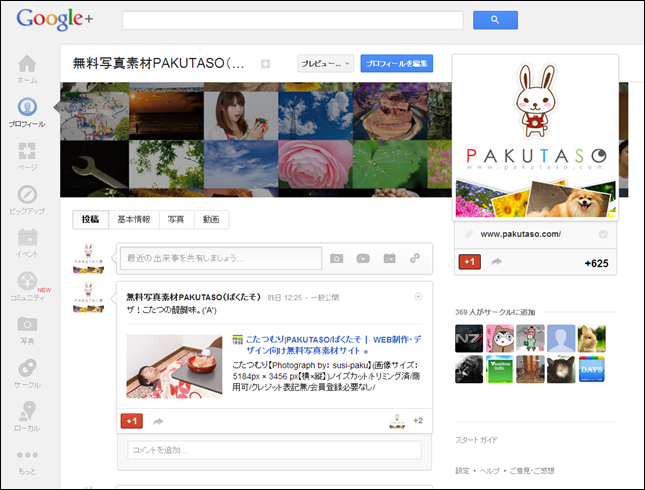Add a video via share box play icon
The width and height of the screenshot is (645, 490).
tap(363, 258)
